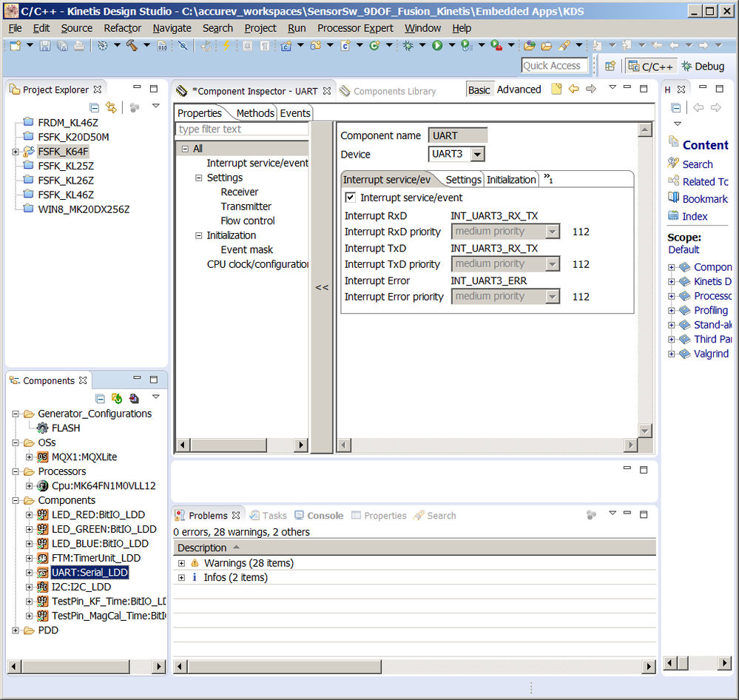Image resolution: width=739 pixels, height=700 pixels.
Task: Open the FLASH configuration gear item
Action: pos(65,428)
